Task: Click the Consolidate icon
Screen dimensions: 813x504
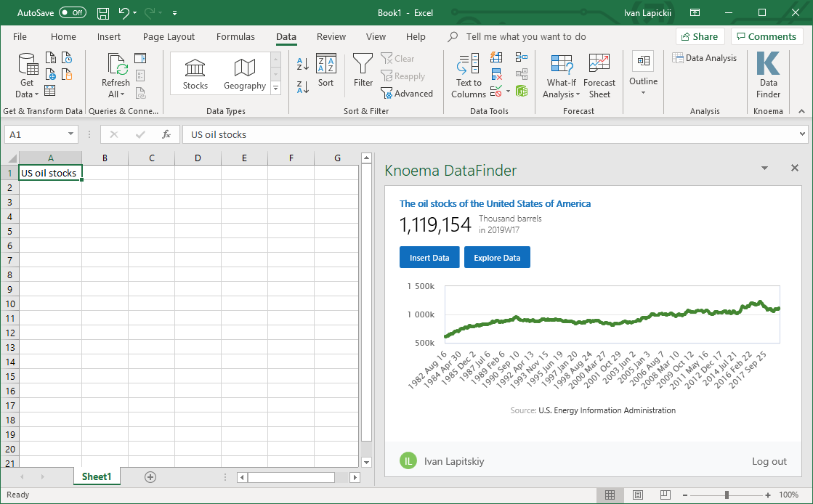Action: point(522,57)
